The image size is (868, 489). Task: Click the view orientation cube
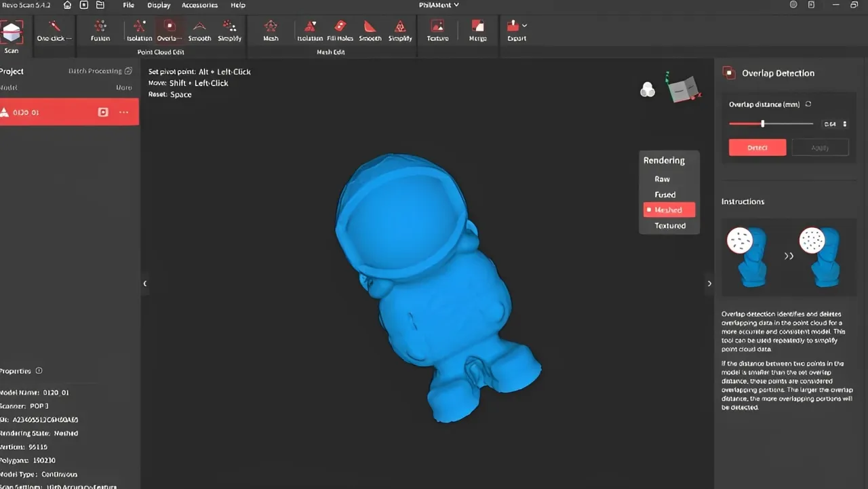pyautogui.click(x=682, y=88)
